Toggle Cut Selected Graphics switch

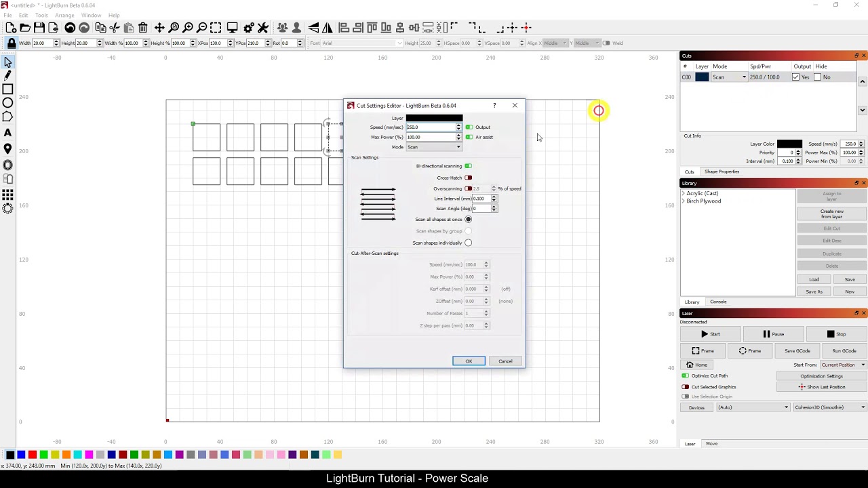[685, 387]
